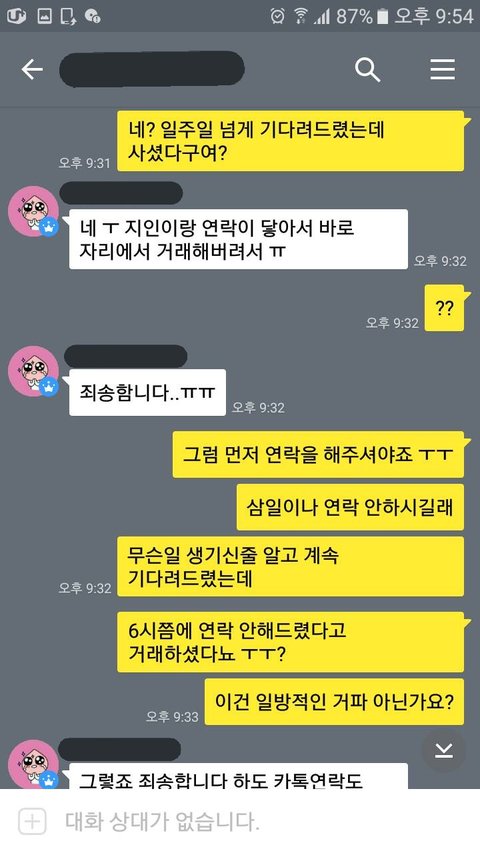Tap the 삼일이나 연락 안하시길래 bubble

pyautogui.click(x=350, y=507)
